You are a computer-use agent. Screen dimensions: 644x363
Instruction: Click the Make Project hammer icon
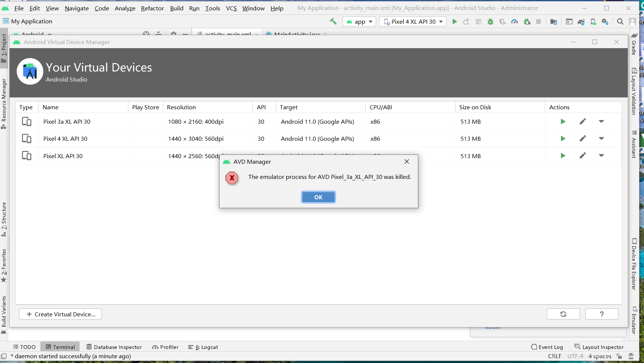[333, 21]
